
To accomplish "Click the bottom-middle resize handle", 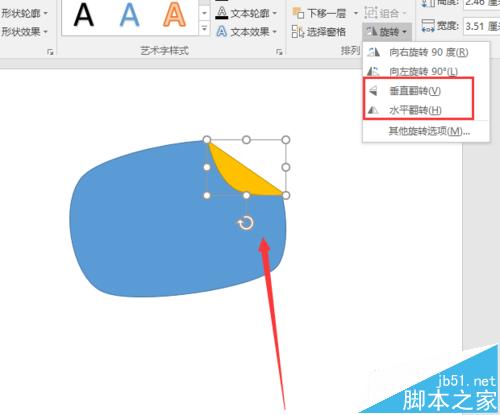I will (x=246, y=195).
